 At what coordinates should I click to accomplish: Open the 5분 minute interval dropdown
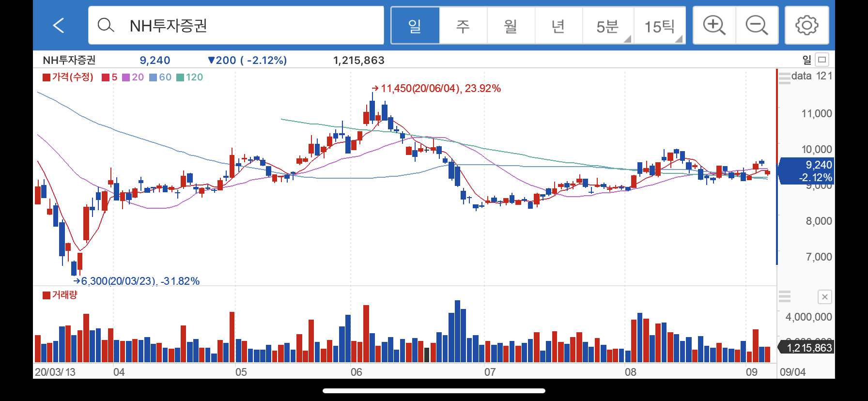(608, 26)
